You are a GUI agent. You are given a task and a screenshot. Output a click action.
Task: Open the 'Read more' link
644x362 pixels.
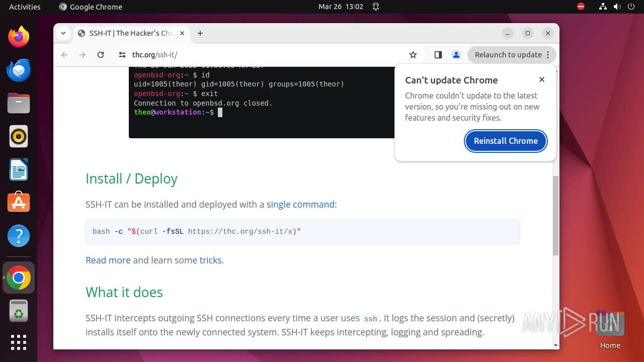coord(108,260)
